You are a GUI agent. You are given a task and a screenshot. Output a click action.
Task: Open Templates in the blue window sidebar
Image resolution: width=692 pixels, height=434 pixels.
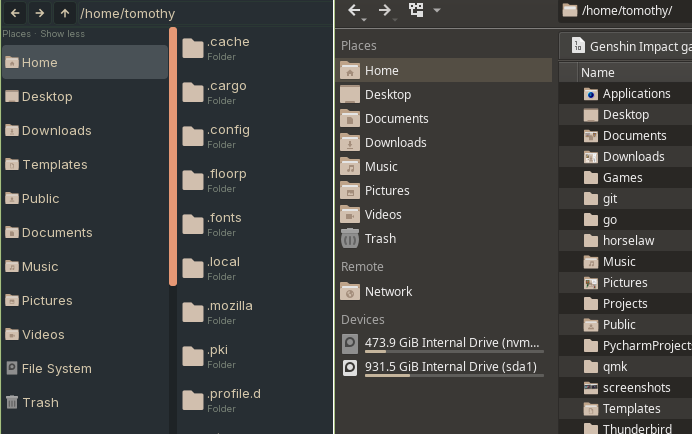click(x=85, y=165)
